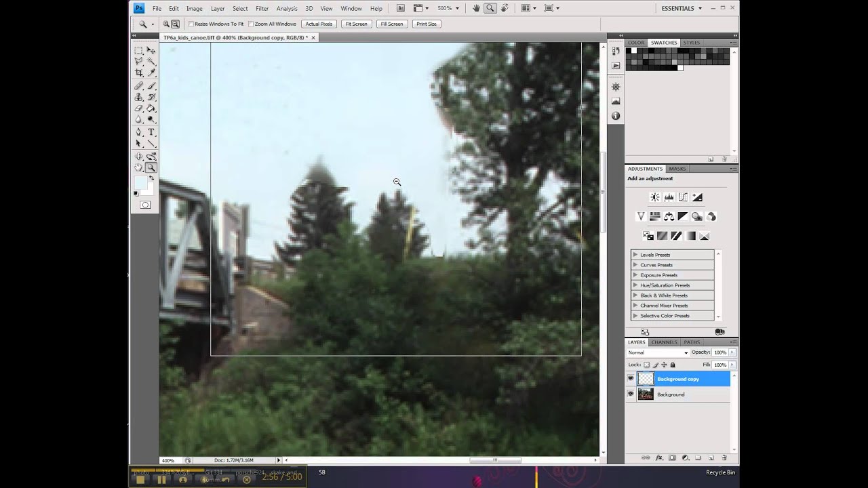Select the Magic Wand tool
Screen dimensions: 868x488
[151, 61]
